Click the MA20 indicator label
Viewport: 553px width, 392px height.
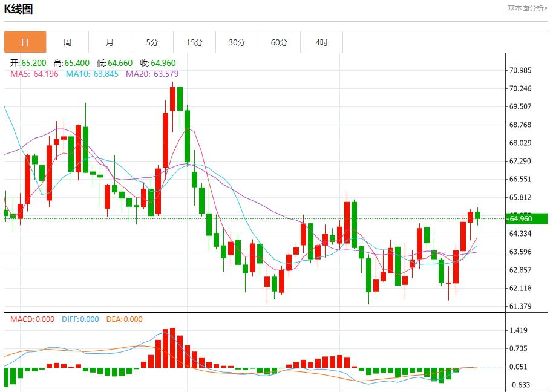152,74
